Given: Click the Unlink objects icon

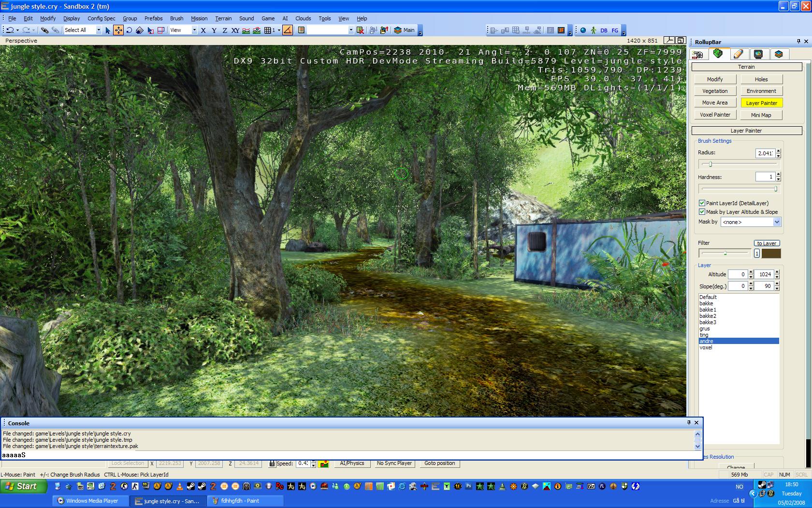Looking at the screenshot, I should [x=56, y=30].
